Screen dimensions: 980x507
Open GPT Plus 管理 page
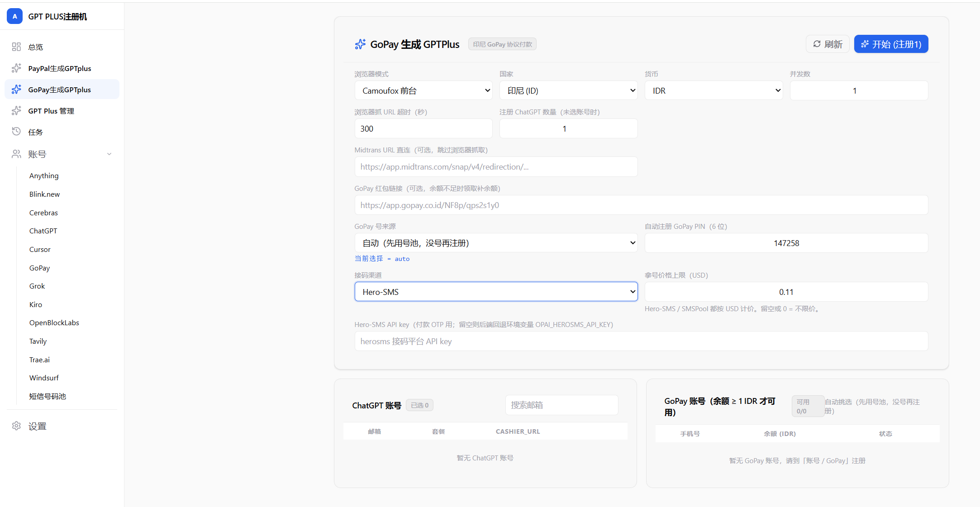(62, 111)
